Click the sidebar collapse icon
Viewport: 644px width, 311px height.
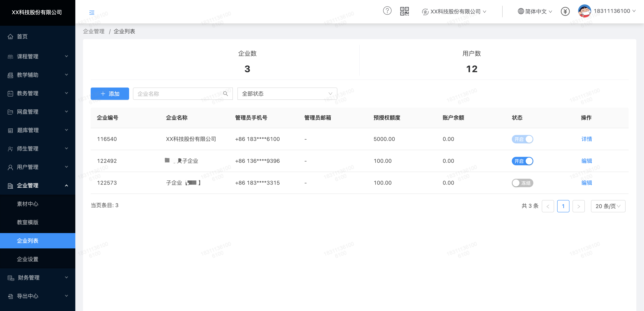pyautogui.click(x=92, y=12)
